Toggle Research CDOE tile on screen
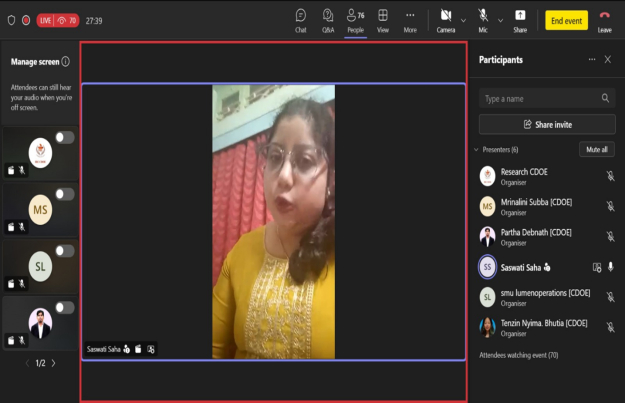 (64, 137)
